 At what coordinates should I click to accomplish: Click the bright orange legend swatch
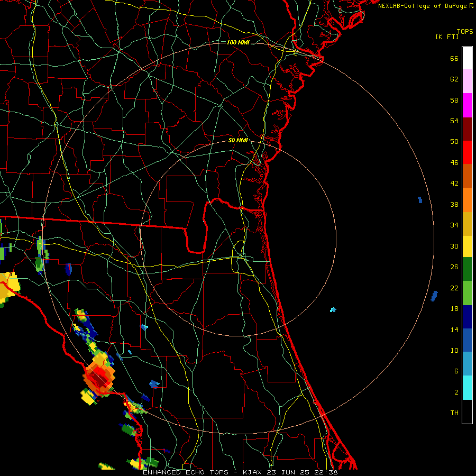pyautogui.click(x=467, y=200)
